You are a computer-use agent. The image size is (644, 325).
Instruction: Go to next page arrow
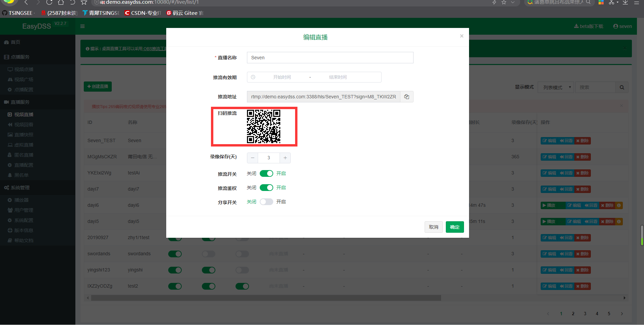click(622, 314)
